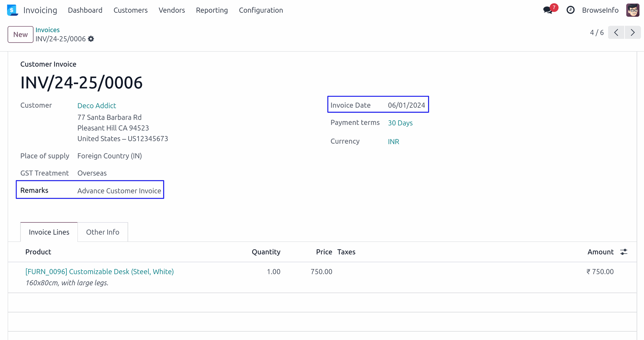Expand the Reporting menu
Image resolution: width=644 pixels, height=340 pixels.
point(212,10)
